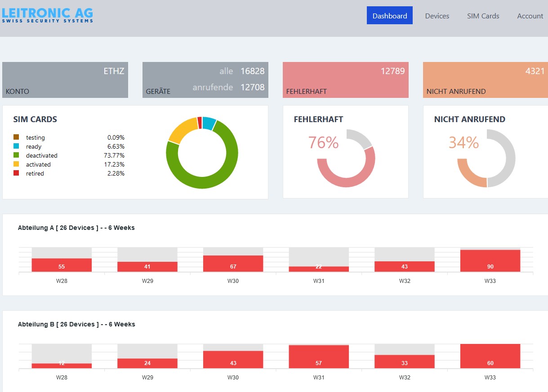Click the W30 bar showing 67 in Abteilung A
Viewport: 548px width, 392px height.
click(x=233, y=264)
